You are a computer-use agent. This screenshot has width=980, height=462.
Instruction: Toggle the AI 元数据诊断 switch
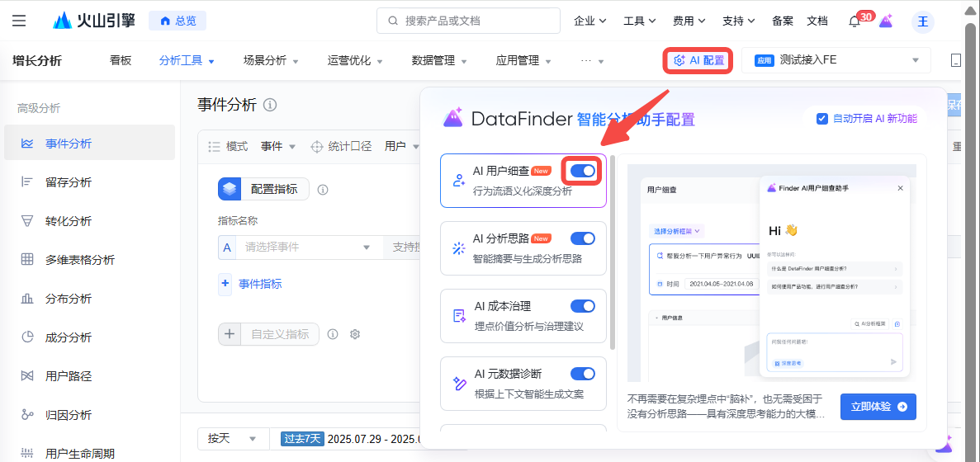[x=583, y=374]
